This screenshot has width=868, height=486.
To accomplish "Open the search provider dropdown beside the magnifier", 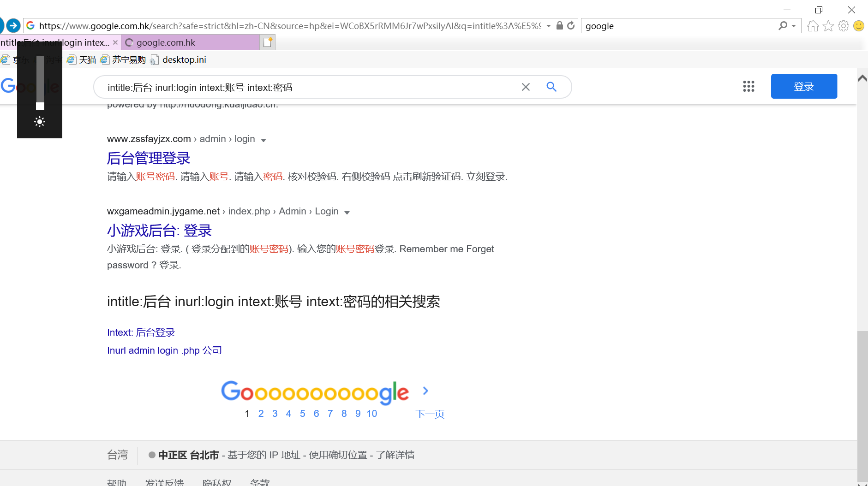I will point(793,26).
